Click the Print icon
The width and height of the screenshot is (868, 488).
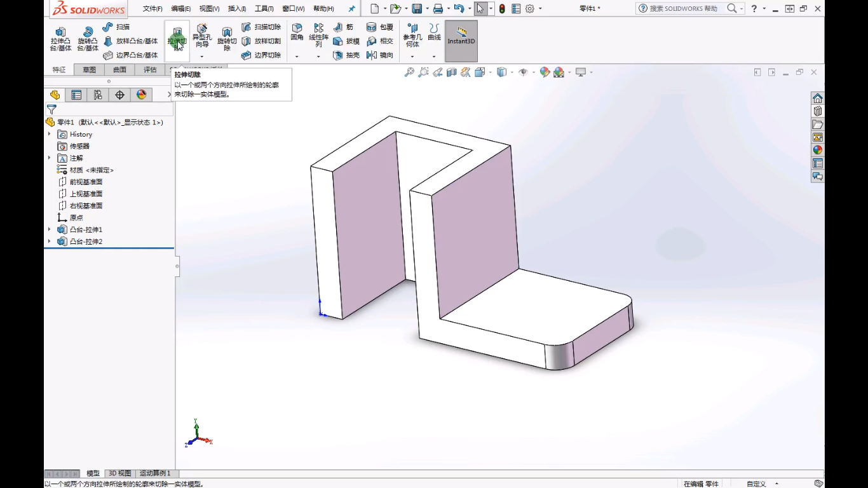click(x=438, y=8)
